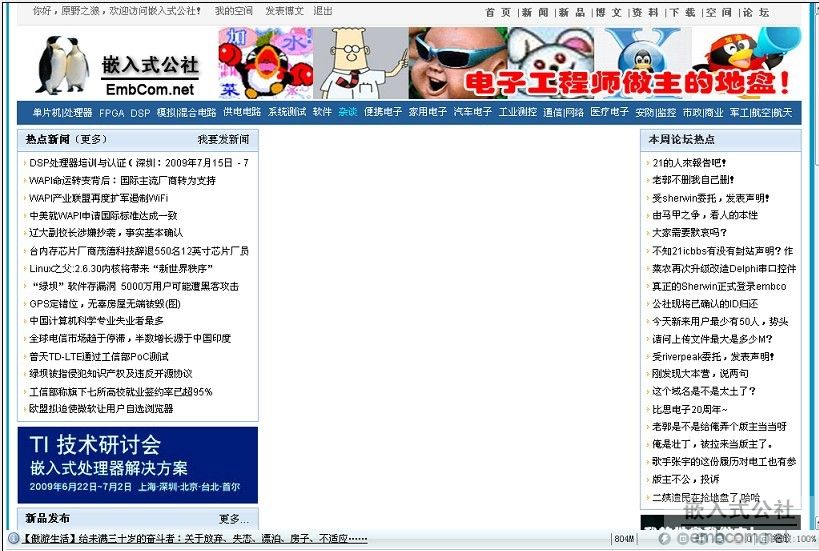Viewport: 819px width, 551px height.
Task: Click 退出 to log out
Action: pos(323,10)
